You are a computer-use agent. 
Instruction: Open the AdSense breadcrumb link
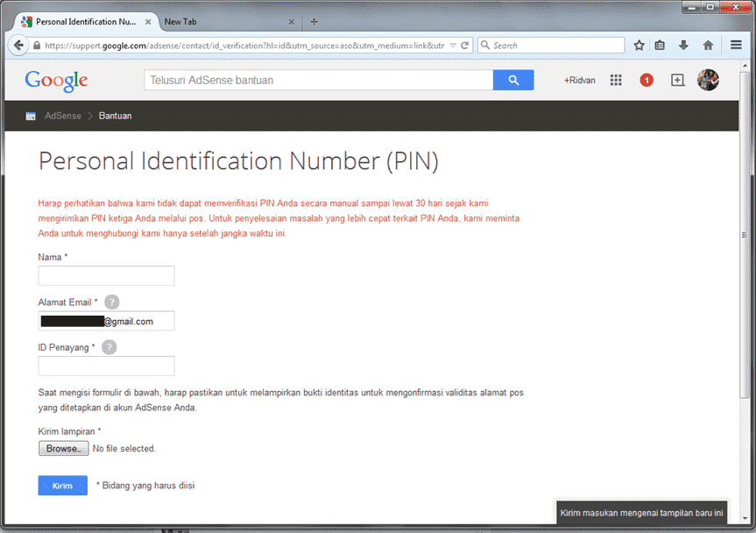pos(63,116)
